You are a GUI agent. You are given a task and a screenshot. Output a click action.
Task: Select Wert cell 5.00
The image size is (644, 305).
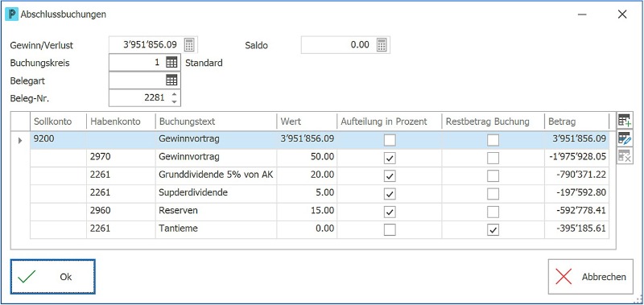coord(307,193)
